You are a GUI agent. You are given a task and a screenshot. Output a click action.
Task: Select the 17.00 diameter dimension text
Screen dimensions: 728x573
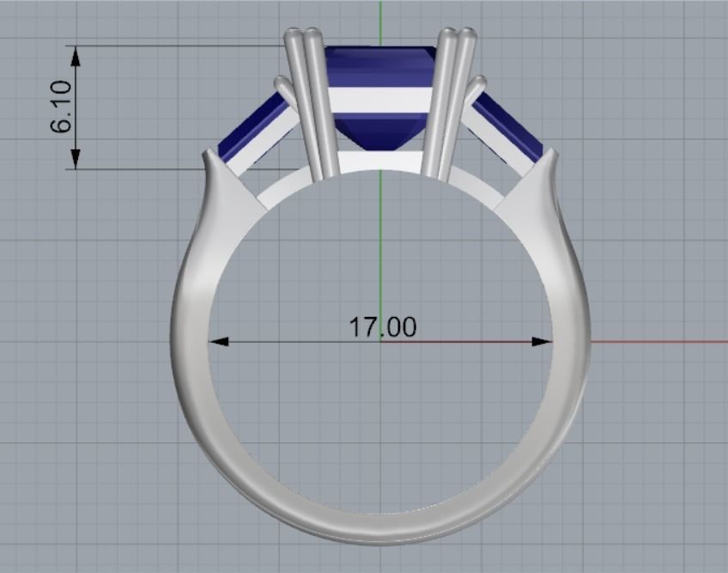coord(383,326)
